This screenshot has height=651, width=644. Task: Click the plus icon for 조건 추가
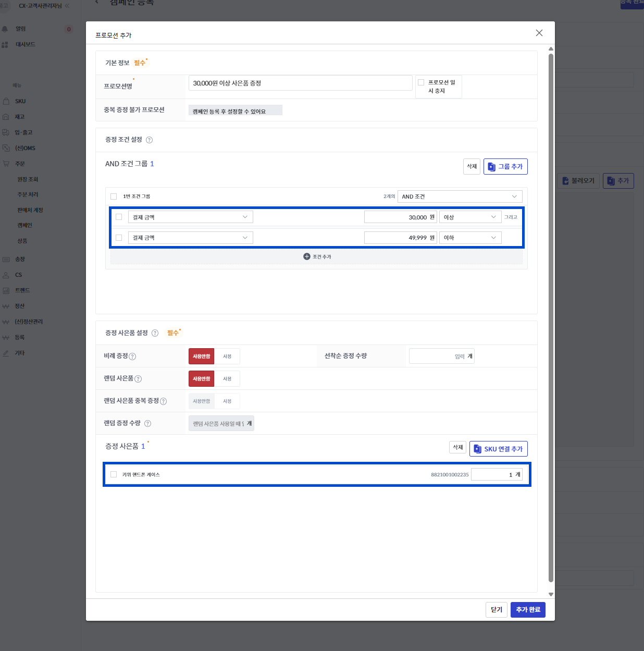(307, 256)
